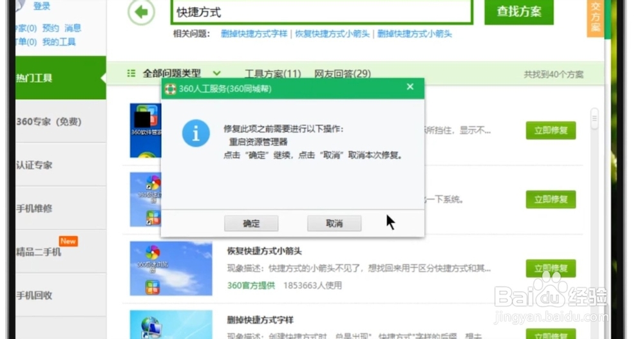
Task: Click the green back arrow icon
Action: (141, 12)
